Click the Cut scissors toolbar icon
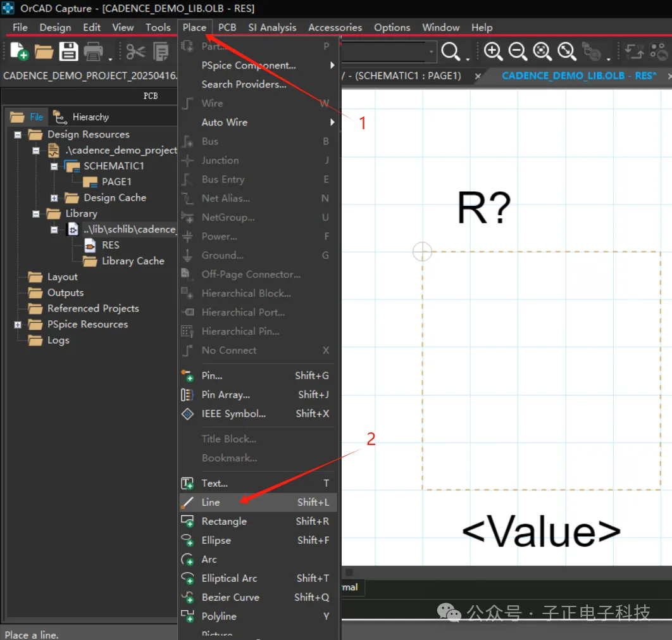 click(136, 52)
